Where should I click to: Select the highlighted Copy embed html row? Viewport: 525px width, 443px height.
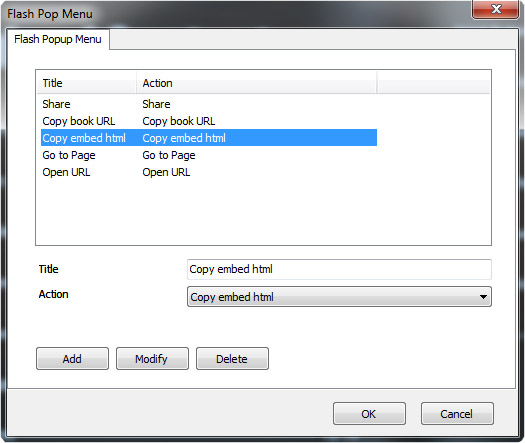tap(209, 138)
